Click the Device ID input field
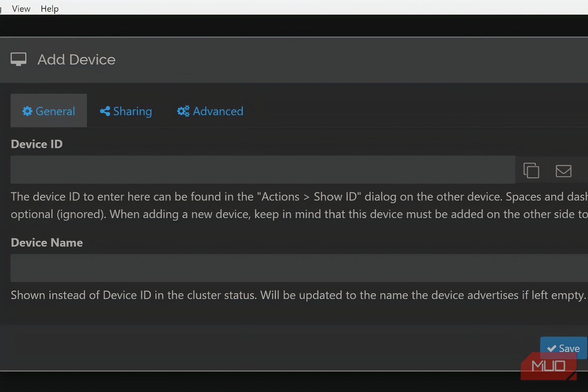588x392 pixels. (x=263, y=170)
